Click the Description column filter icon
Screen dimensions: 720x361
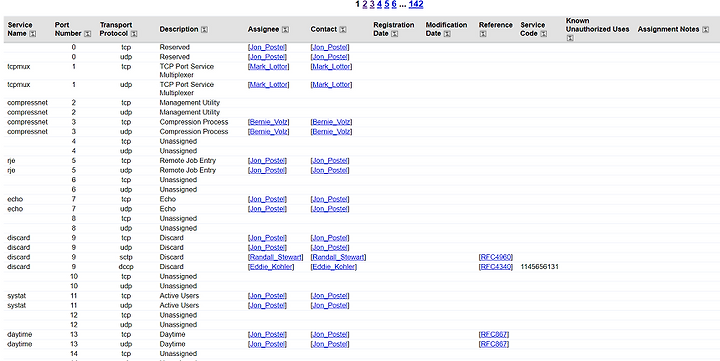(x=204, y=30)
